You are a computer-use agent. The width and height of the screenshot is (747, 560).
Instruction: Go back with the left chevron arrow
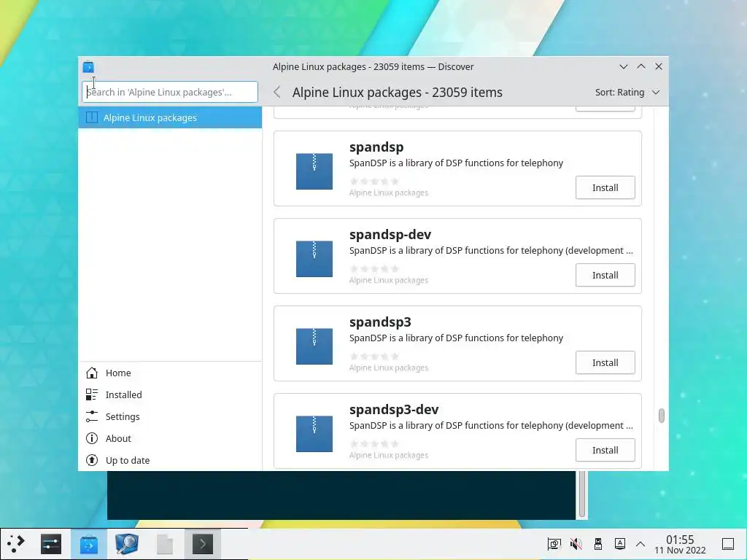(277, 93)
